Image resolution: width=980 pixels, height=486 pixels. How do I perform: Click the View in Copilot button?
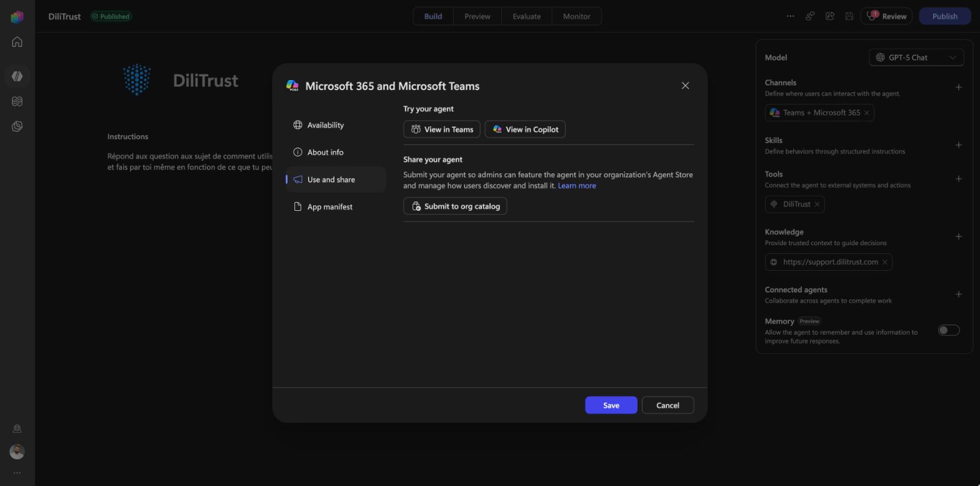pyautogui.click(x=525, y=129)
